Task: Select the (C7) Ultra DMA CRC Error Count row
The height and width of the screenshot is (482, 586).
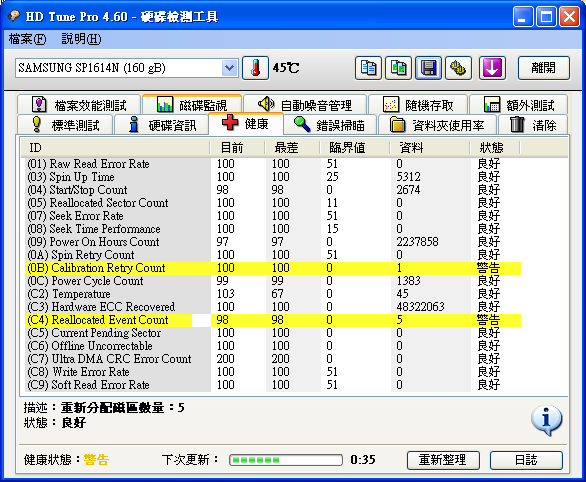Action: 273,359
